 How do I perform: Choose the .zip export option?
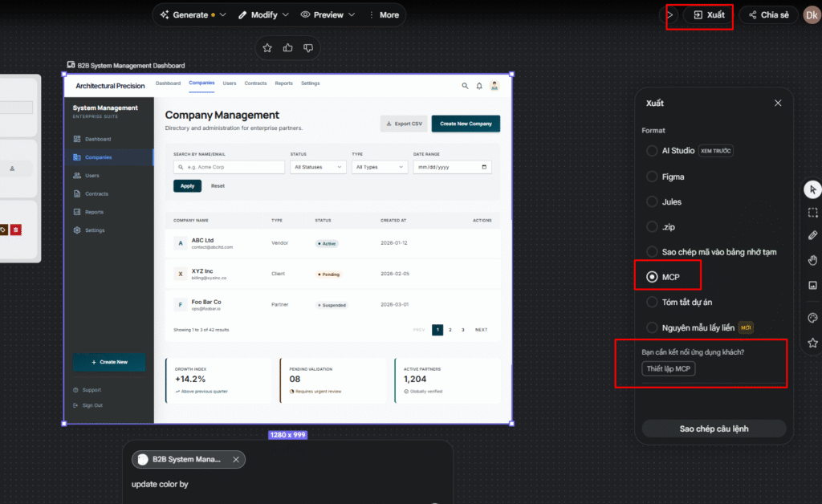click(x=652, y=227)
